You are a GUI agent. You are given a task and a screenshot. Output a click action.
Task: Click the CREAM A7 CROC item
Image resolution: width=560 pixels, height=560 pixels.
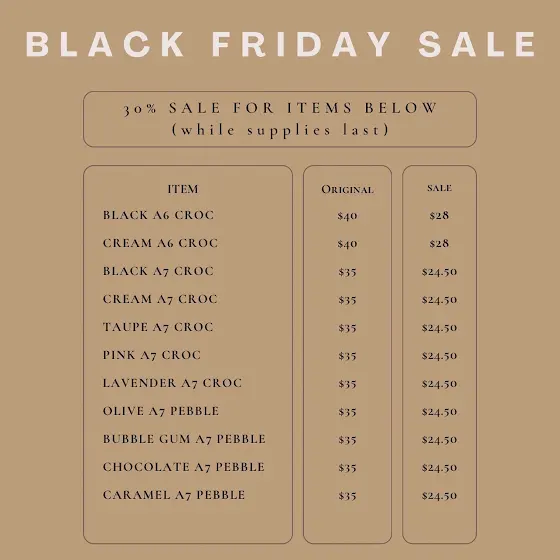point(160,299)
